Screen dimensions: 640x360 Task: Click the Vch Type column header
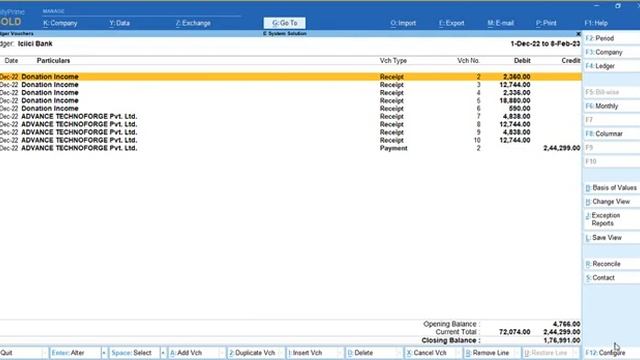[x=393, y=61]
